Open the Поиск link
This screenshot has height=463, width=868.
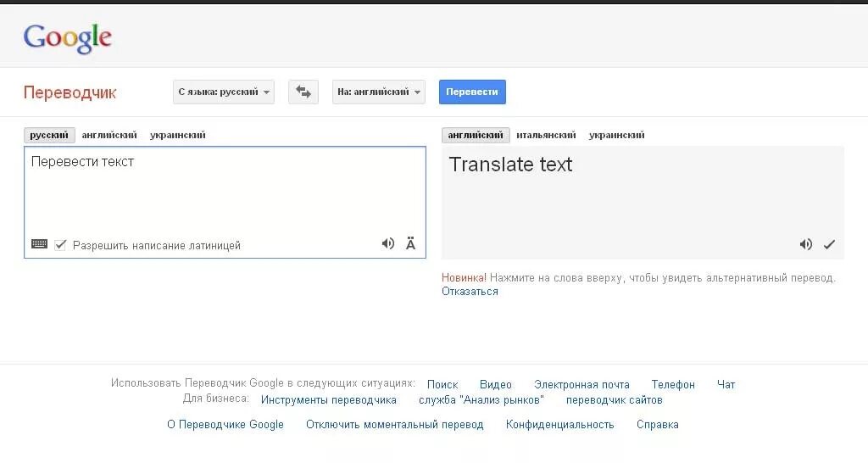(442, 384)
